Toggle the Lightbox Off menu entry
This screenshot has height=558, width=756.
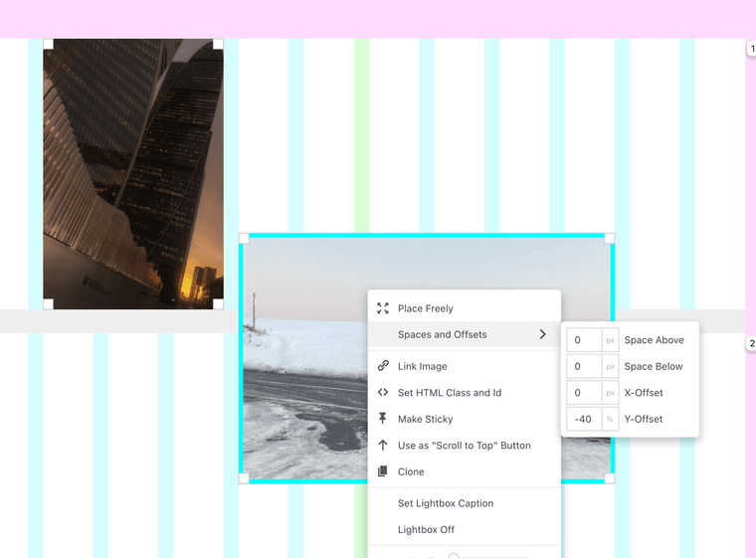tap(426, 529)
